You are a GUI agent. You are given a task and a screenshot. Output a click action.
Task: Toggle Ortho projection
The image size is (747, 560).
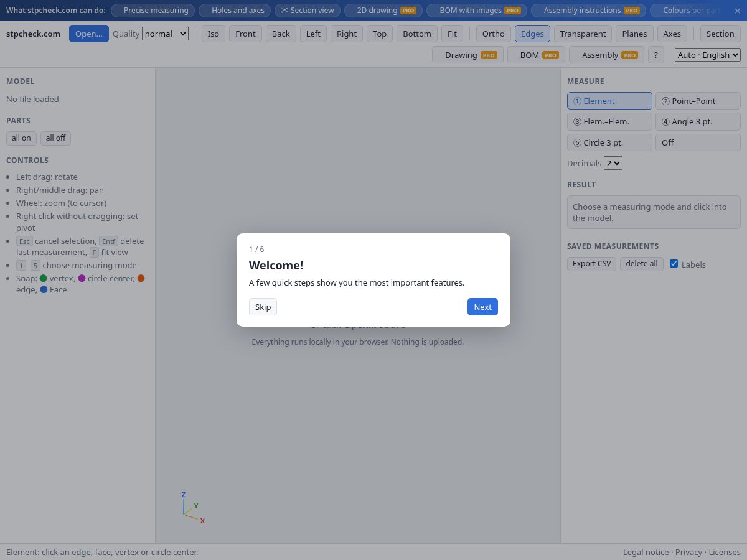(x=494, y=34)
